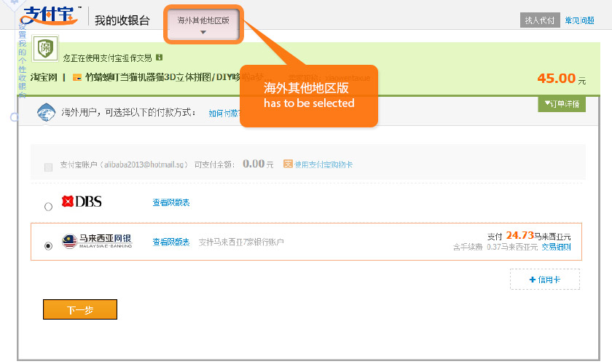Open 查看限额表 link beside DBS
This screenshot has height=364, width=612.
pos(171,202)
